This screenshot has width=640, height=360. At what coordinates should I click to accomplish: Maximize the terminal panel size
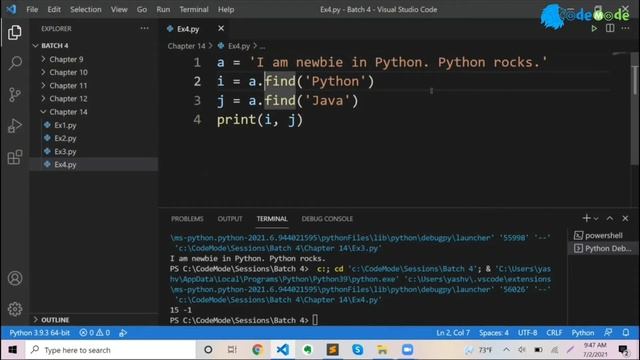(609, 218)
